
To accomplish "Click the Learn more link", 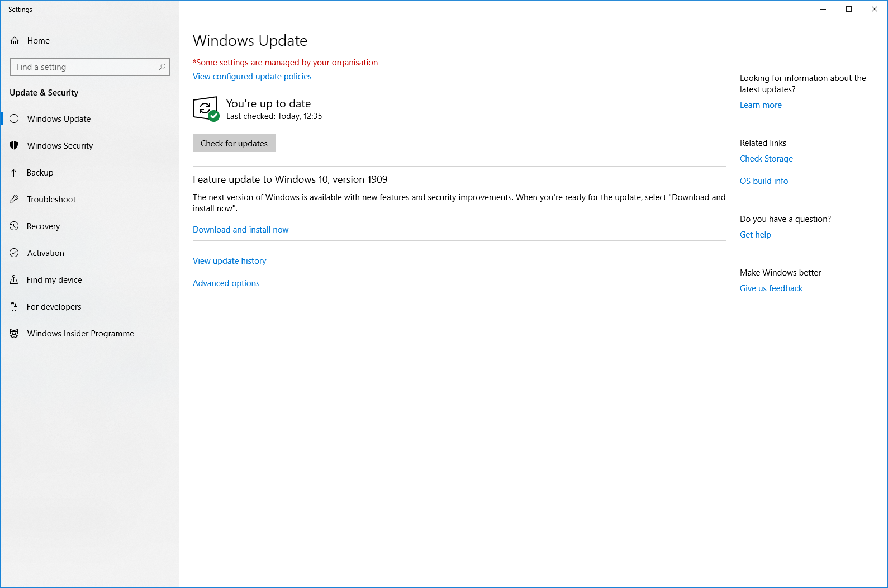I will 761,105.
